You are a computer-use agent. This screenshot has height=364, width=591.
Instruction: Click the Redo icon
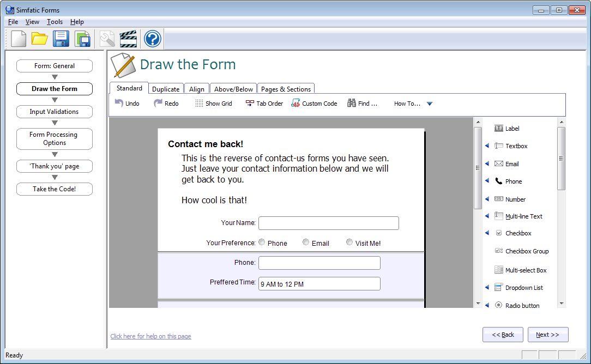coord(158,103)
